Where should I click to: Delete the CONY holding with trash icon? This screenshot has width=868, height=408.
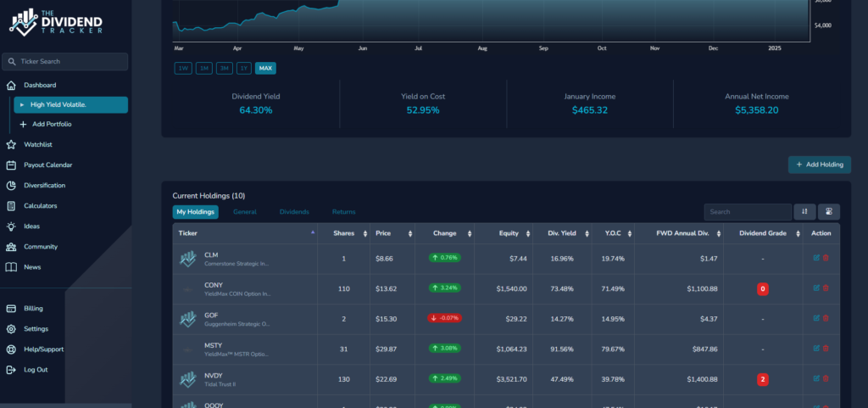[826, 288]
